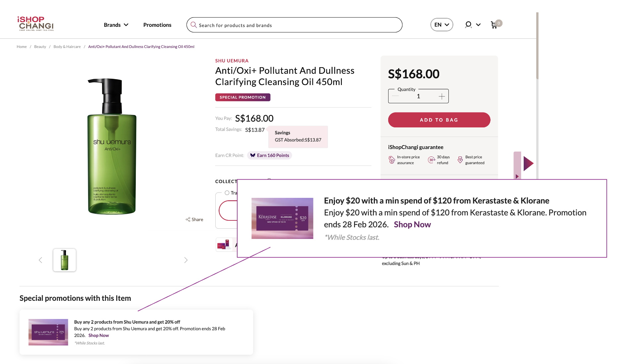Show previous product image arrow
Viewport: 630px width, 364px height.
coord(40,260)
